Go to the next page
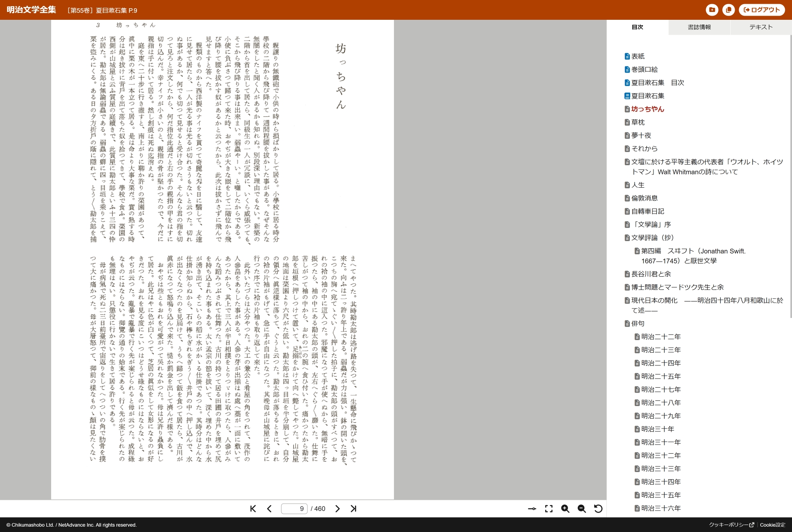The image size is (792, 532). (337, 508)
